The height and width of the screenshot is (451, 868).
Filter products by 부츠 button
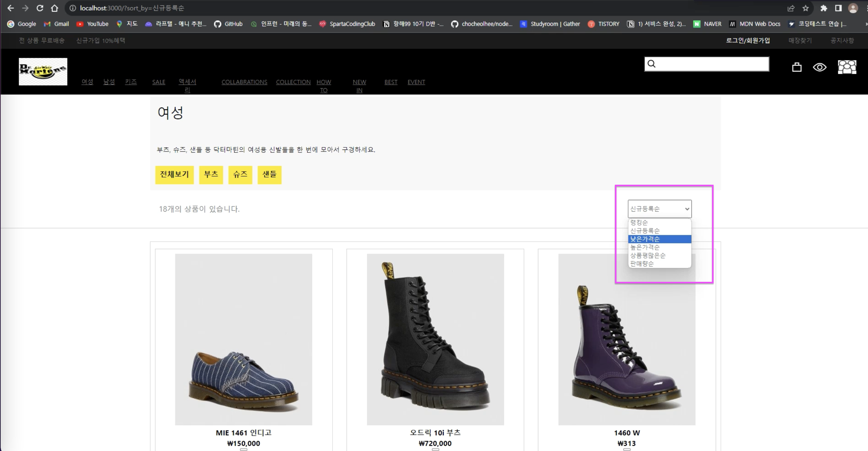point(211,175)
